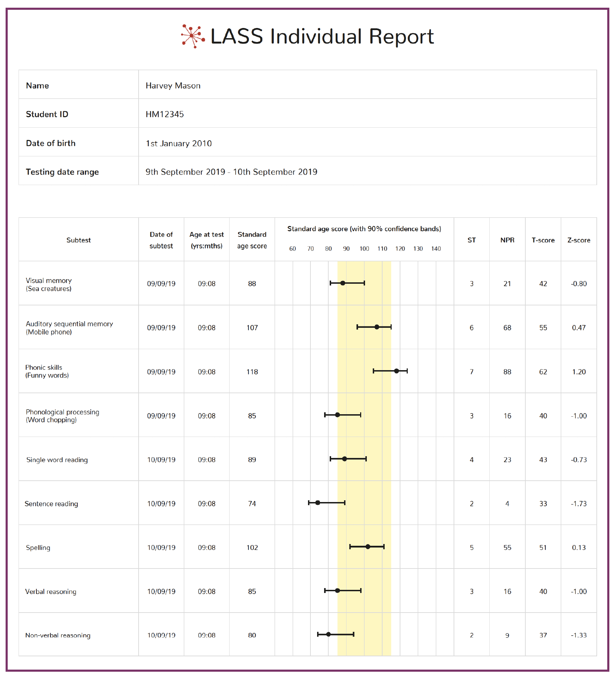Image resolution: width=616 pixels, height=678 pixels.
Task: Click the 'Student ID' label
Action: (47, 114)
